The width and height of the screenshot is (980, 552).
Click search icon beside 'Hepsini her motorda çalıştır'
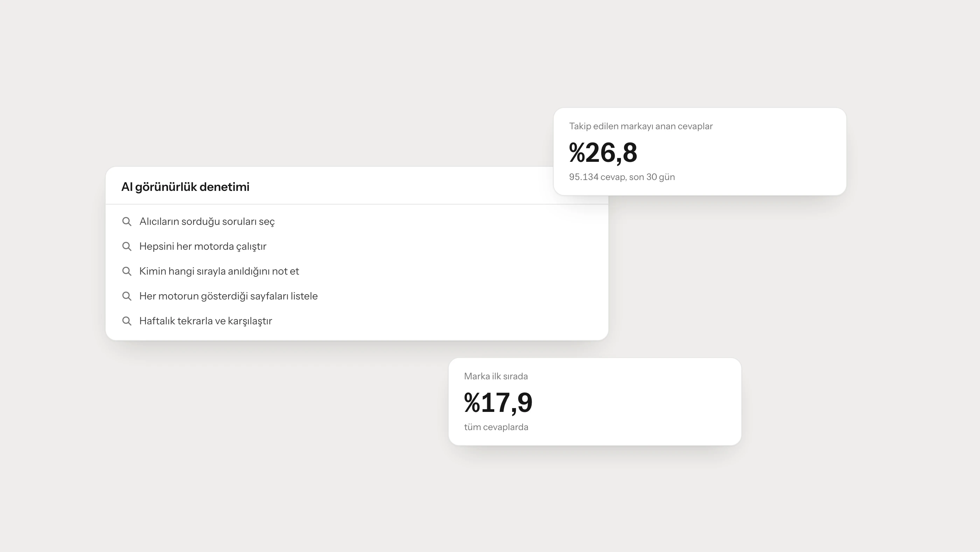[127, 246]
